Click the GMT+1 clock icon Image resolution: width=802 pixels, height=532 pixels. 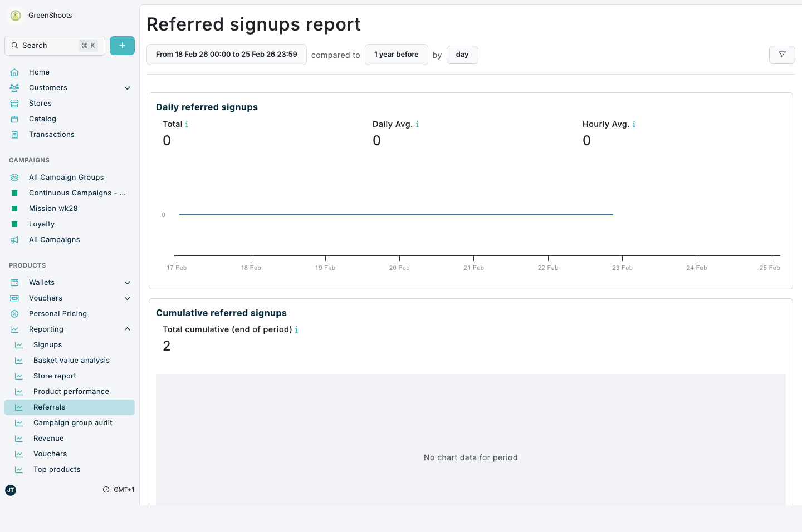click(x=106, y=490)
